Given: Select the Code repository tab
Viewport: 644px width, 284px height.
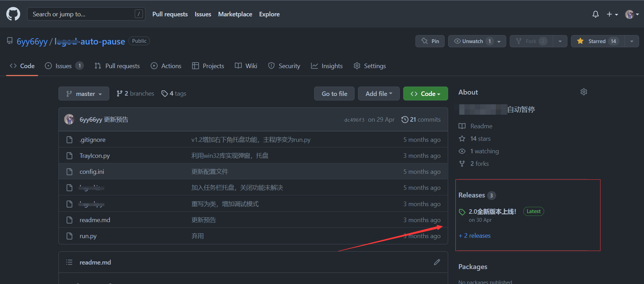Looking at the screenshot, I should 22,66.
